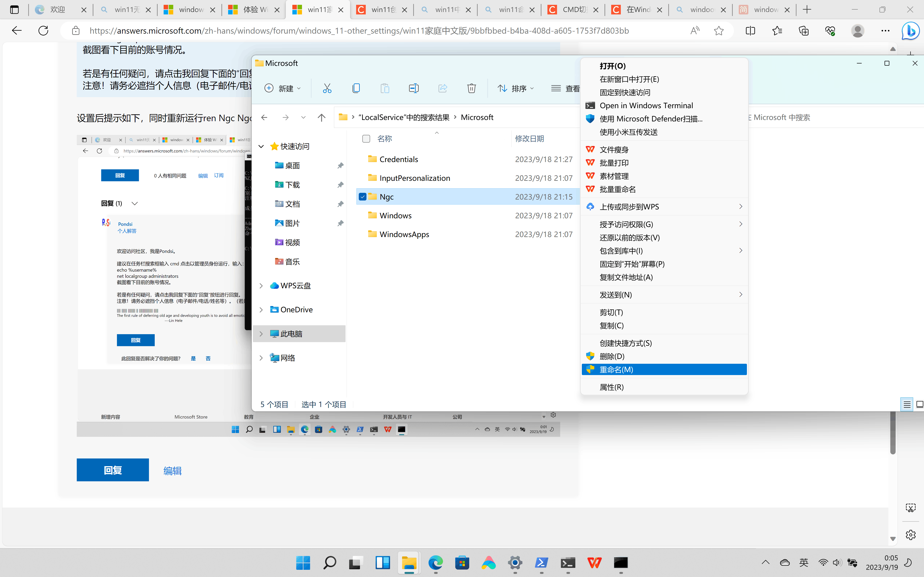Open the 新建 dropdown menu

[x=282, y=88]
